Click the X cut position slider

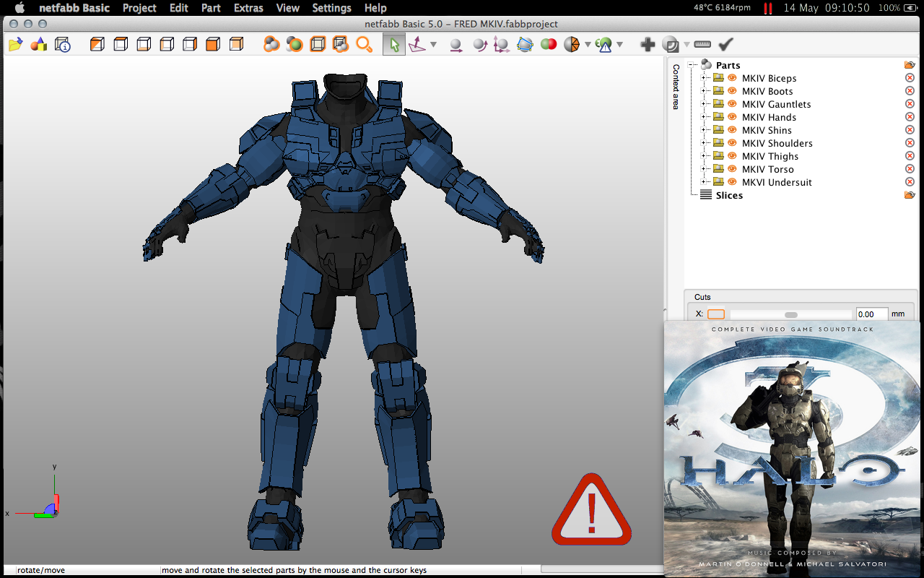tap(791, 314)
